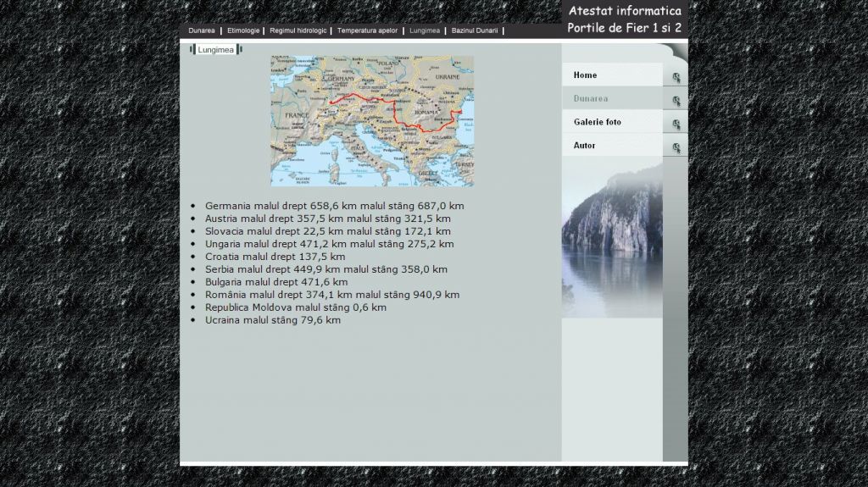Open the Bazinul Dunarii link

tap(475, 30)
